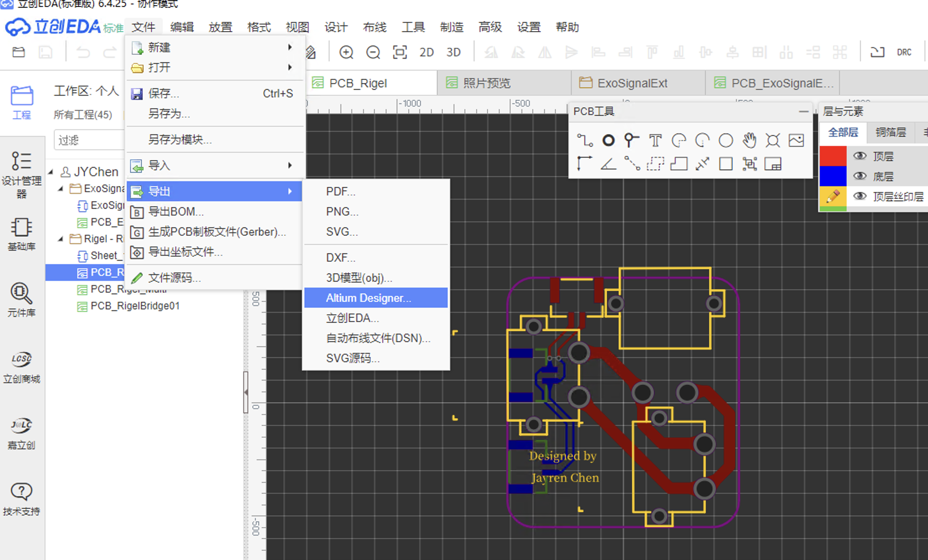Click the red 顶层 color swatch
Viewport: 928px width, 560px height.
tap(833, 156)
